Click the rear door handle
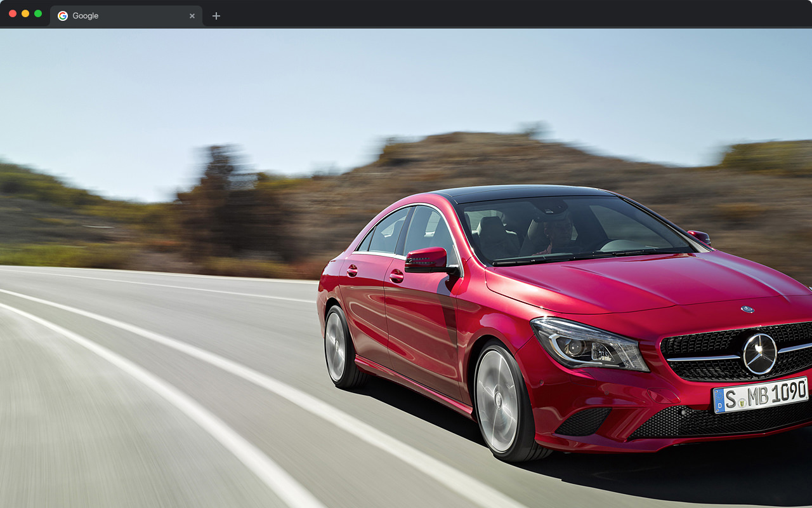This screenshot has height=508, width=812. point(352,271)
